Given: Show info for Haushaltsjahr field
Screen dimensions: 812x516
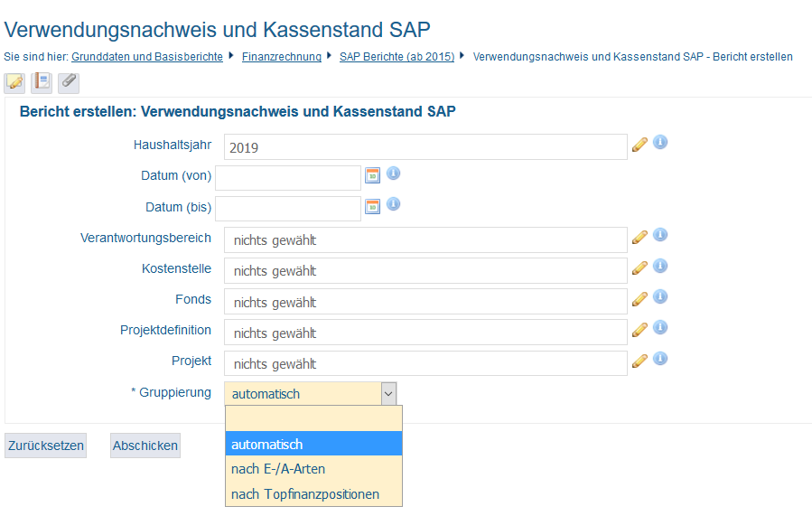Looking at the screenshot, I should tap(660, 142).
